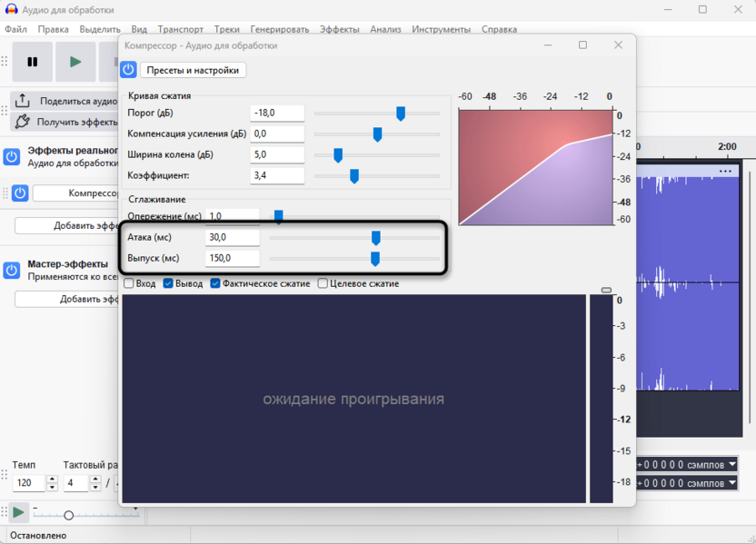
Task: Click the Knee width value field
Action: click(x=277, y=154)
